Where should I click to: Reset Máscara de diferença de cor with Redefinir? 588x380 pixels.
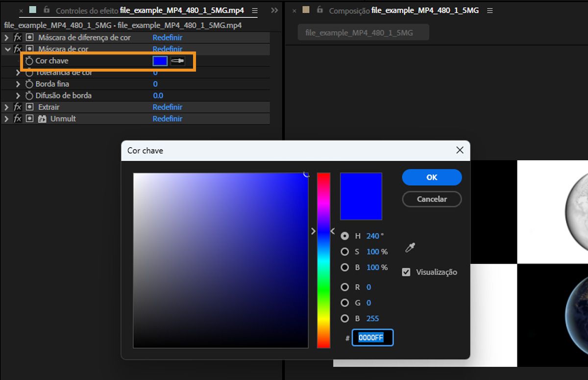(167, 37)
